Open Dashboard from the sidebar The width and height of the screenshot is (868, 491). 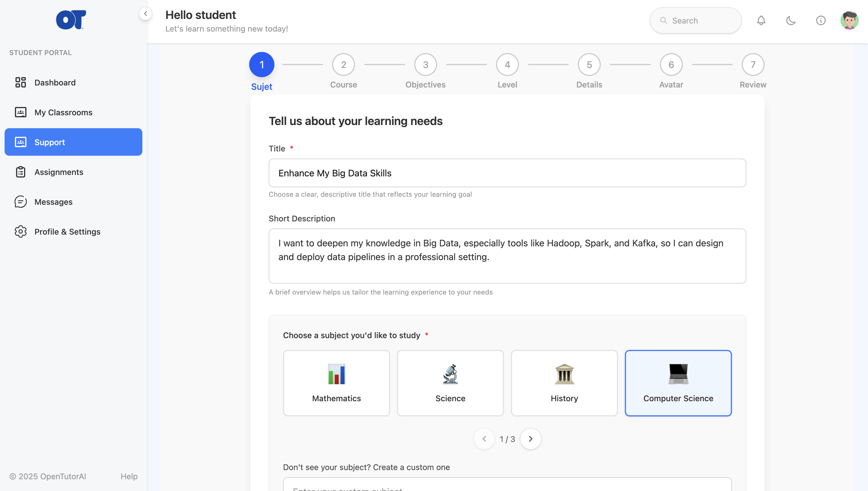click(x=55, y=83)
